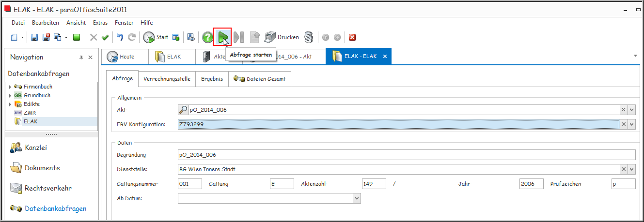This screenshot has height=222, width=644.
Task: Open the Ab Datum date dropdown
Action: pos(357,198)
